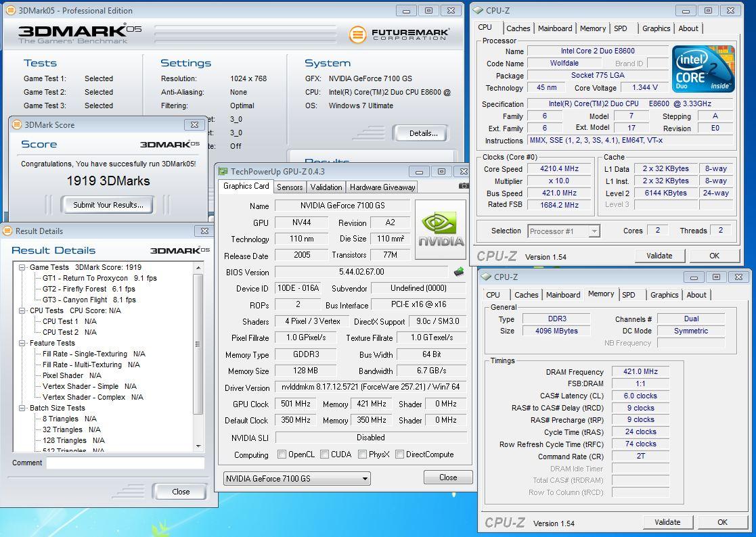Select GT3 - Canyon Flight row

[89, 300]
